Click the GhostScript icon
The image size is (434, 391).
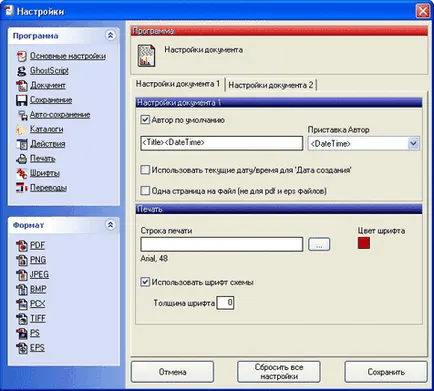pos(22,71)
